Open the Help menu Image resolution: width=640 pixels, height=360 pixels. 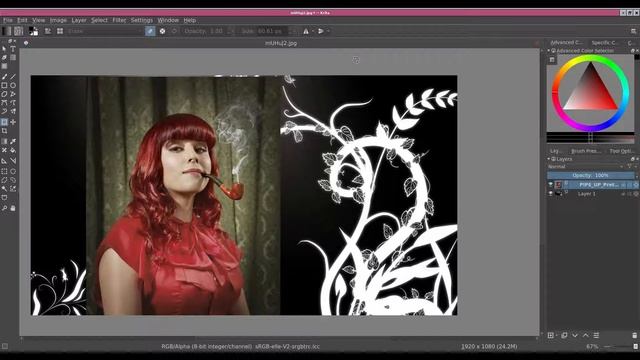190,20
